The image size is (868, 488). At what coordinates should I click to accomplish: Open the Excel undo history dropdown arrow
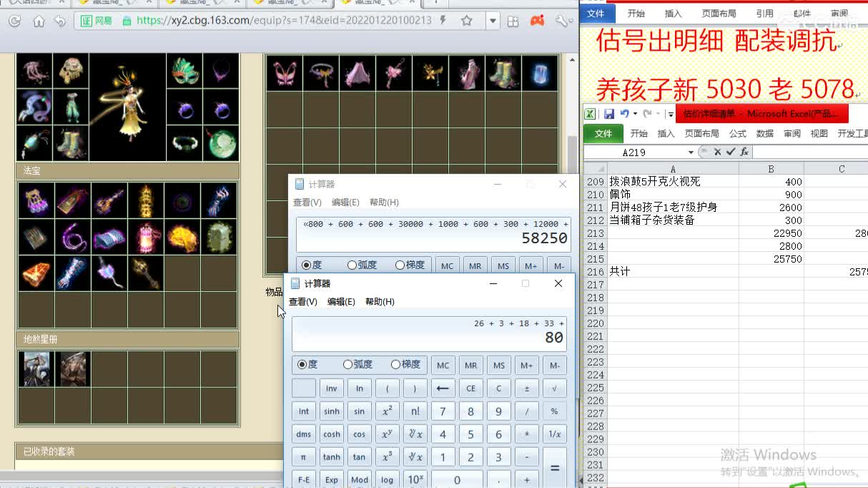coord(636,114)
